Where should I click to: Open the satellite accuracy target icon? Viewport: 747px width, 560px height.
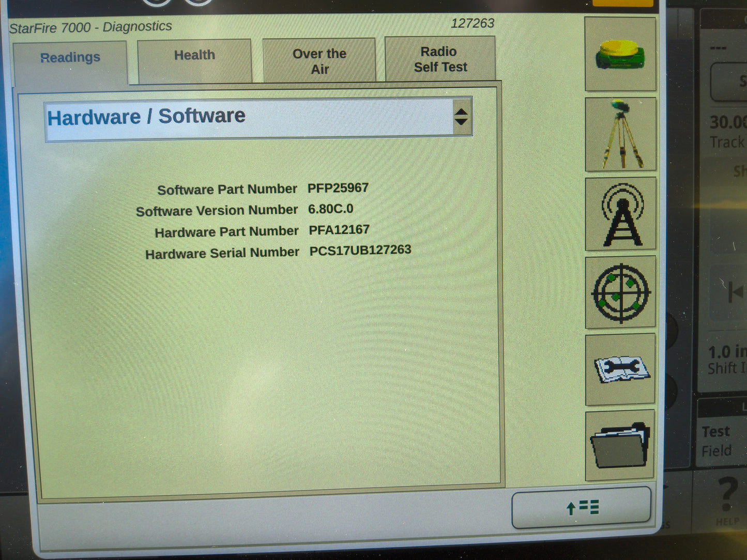pos(619,293)
